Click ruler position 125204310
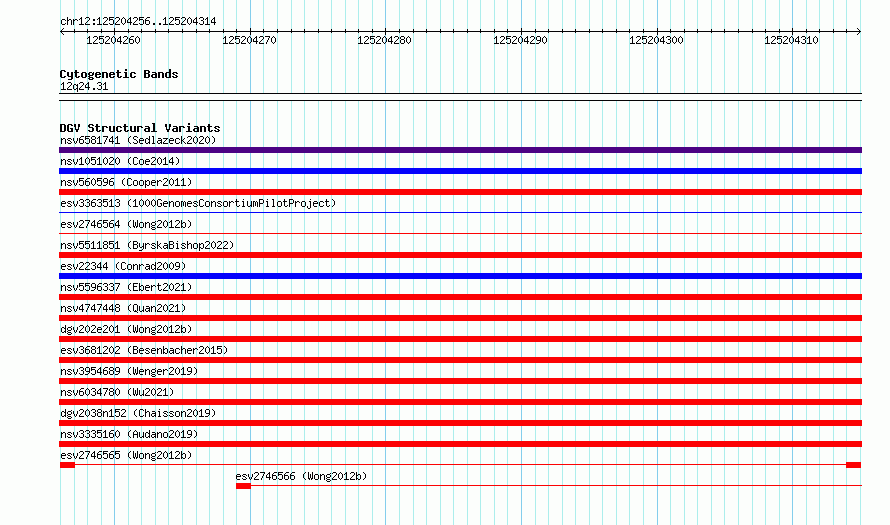 coord(791,40)
